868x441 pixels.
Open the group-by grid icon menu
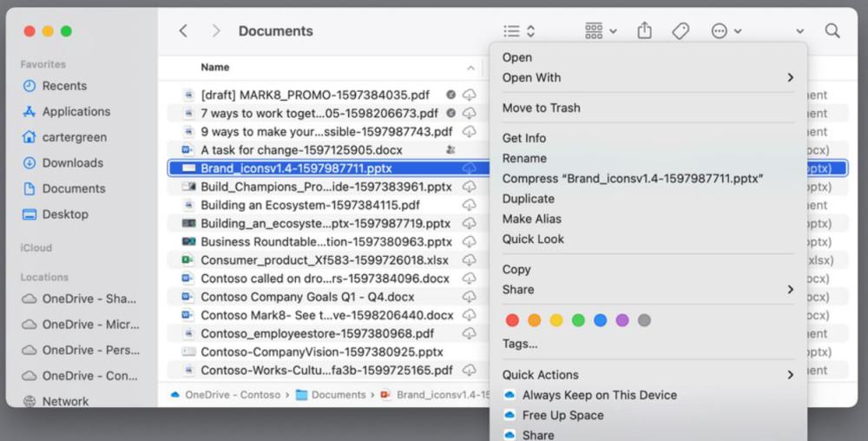pos(601,31)
